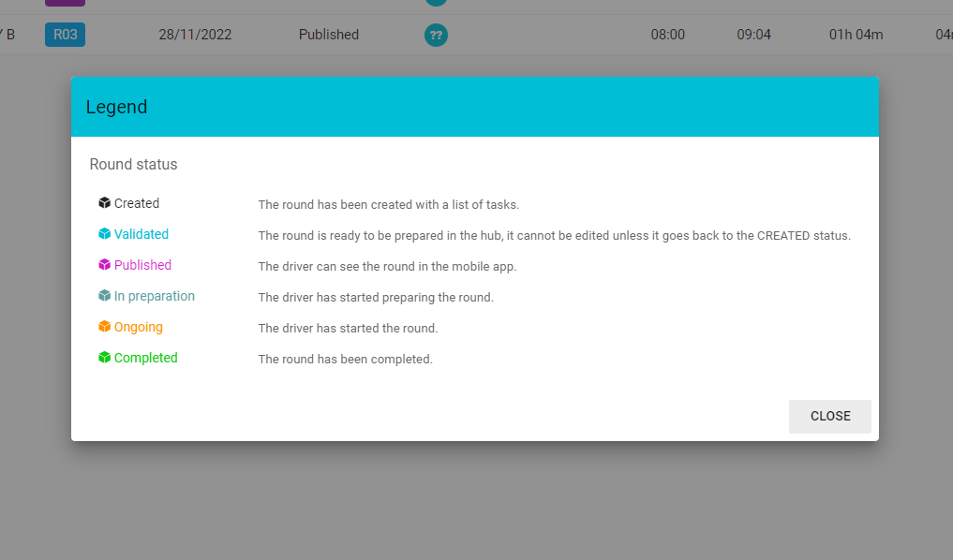Click the Ongoing status label text
Viewport: 953px width, 560px height.
[139, 327]
